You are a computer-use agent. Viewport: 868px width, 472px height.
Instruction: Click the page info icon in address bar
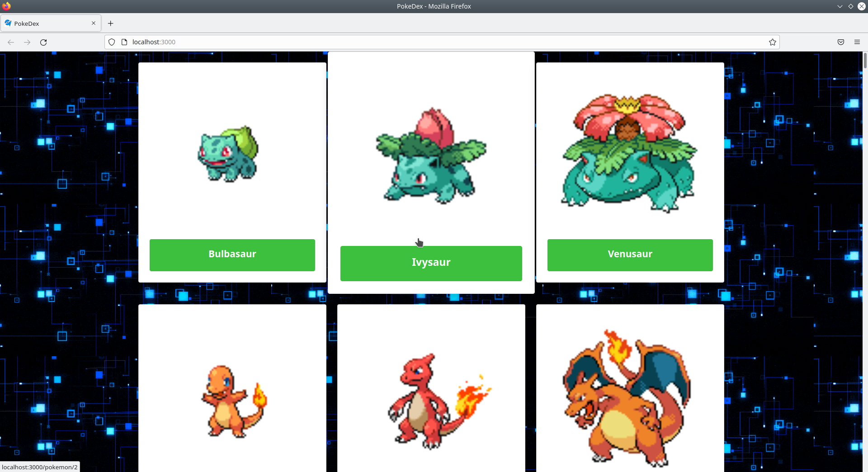point(124,42)
